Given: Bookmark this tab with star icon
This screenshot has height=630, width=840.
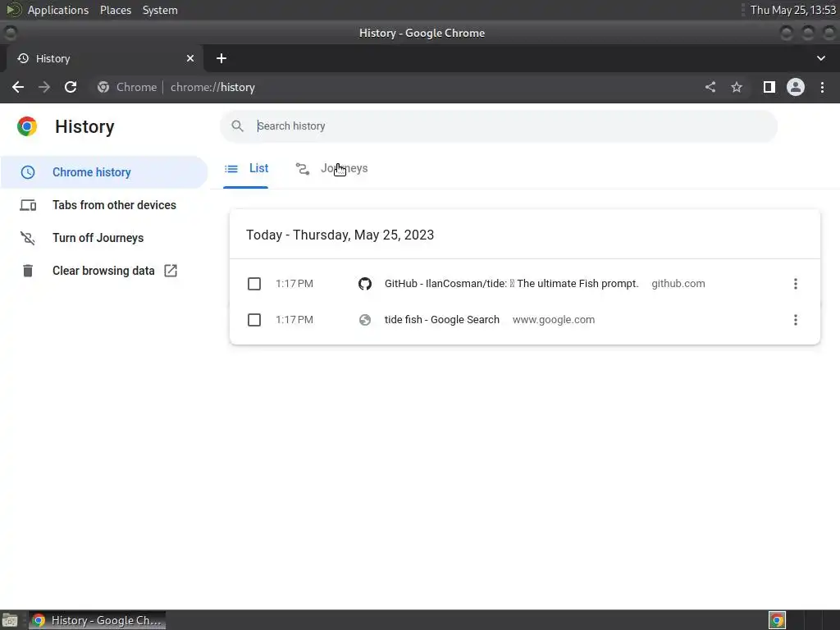Looking at the screenshot, I should [x=737, y=87].
